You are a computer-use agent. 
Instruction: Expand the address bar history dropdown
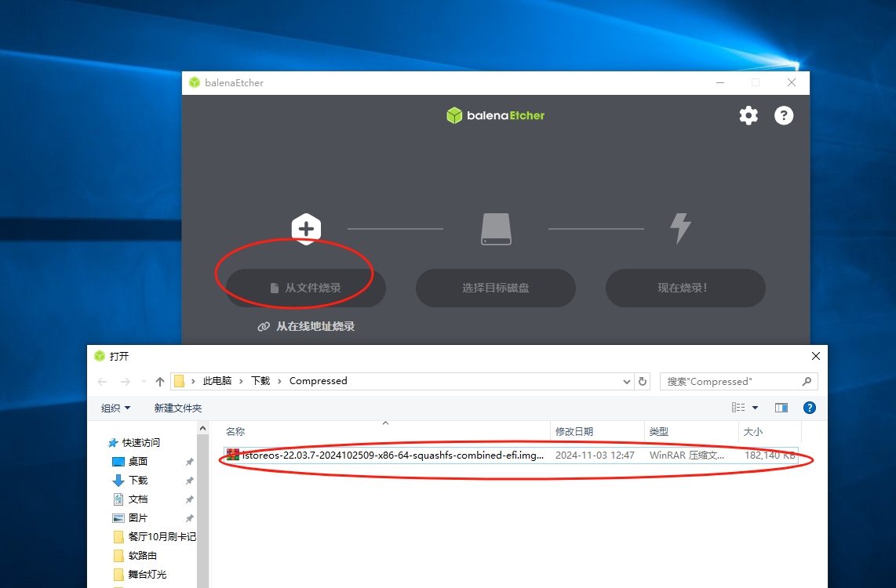(626, 381)
